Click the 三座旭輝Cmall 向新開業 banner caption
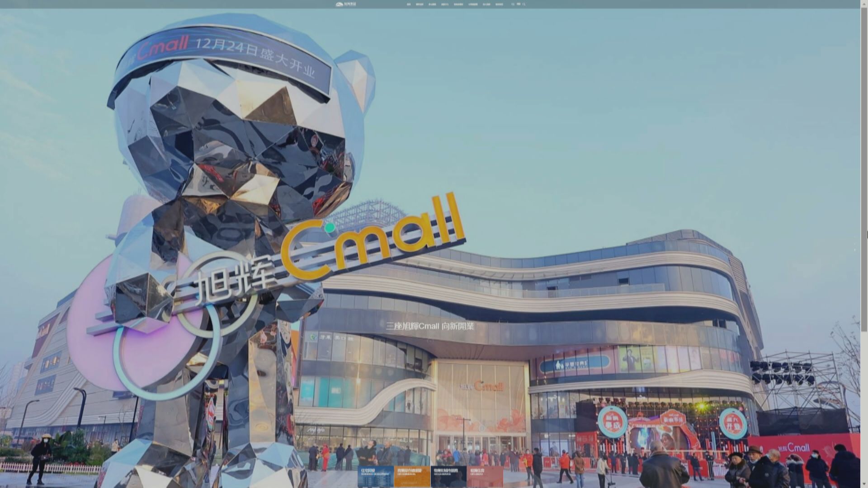868x488 pixels. 429,326
